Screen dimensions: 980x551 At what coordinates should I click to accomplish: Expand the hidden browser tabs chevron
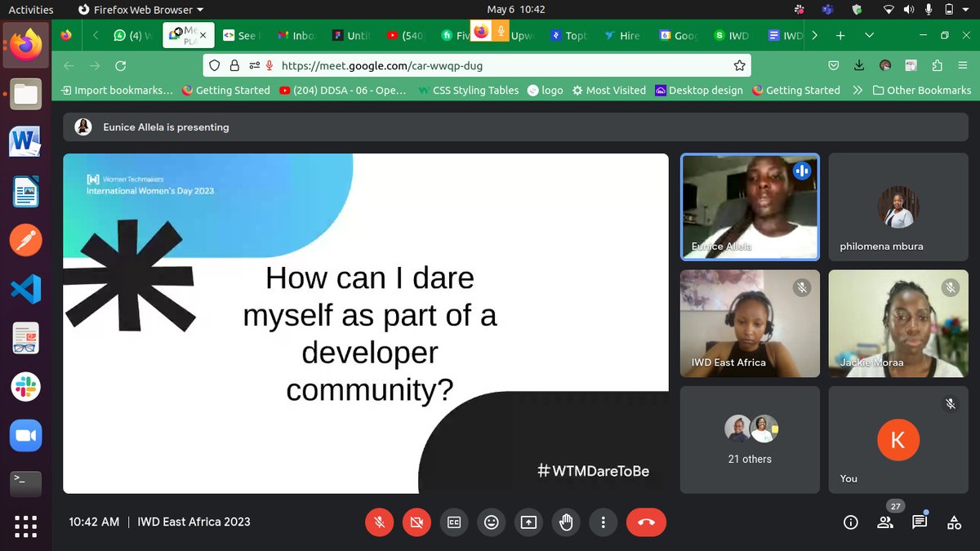[x=814, y=35]
